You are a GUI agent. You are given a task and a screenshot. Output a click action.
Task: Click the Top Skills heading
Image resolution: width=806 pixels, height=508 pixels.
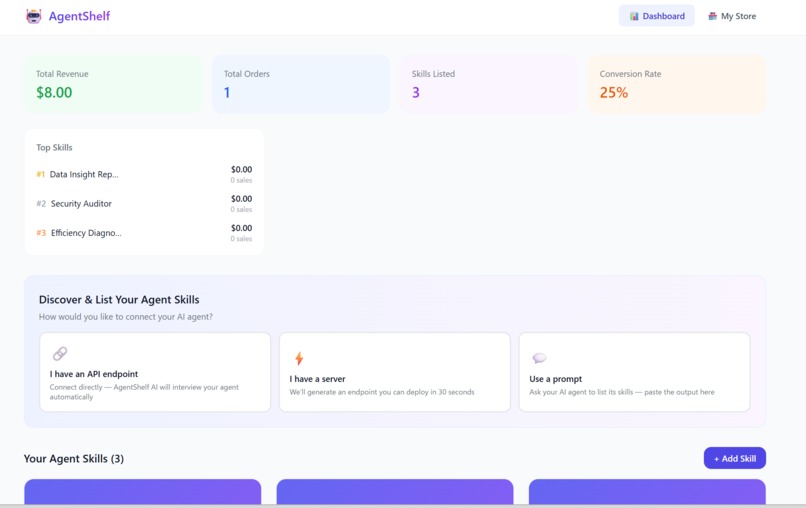(54, 148)
